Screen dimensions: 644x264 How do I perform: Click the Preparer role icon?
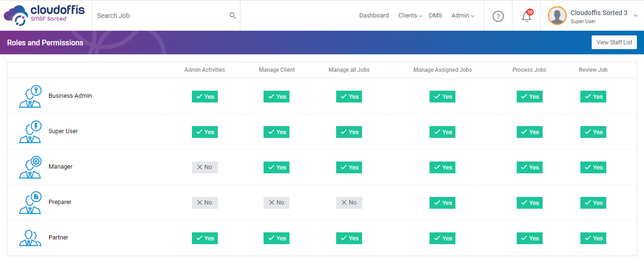click(x=30, y=203)
